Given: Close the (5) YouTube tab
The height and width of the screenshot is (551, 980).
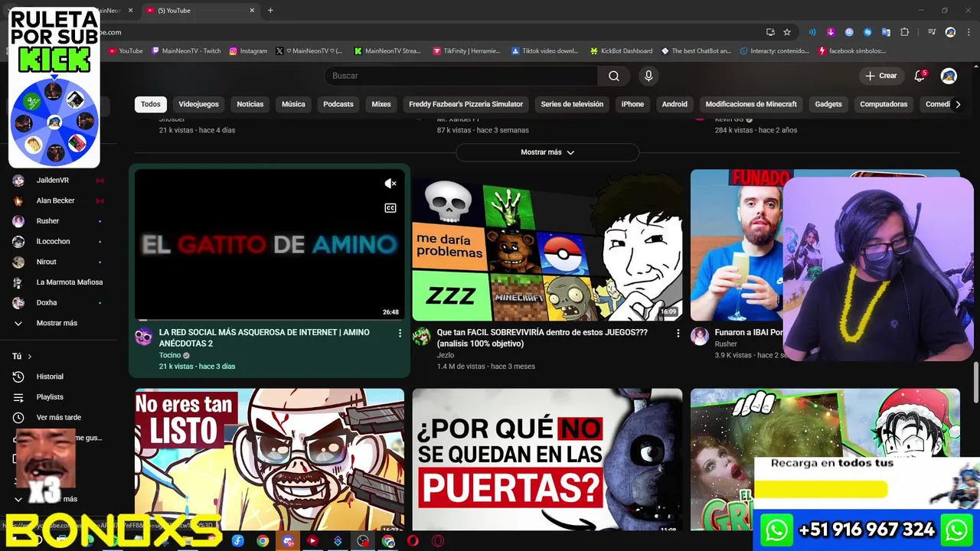Looking at the screenshot, I should (x=252, y=11).
